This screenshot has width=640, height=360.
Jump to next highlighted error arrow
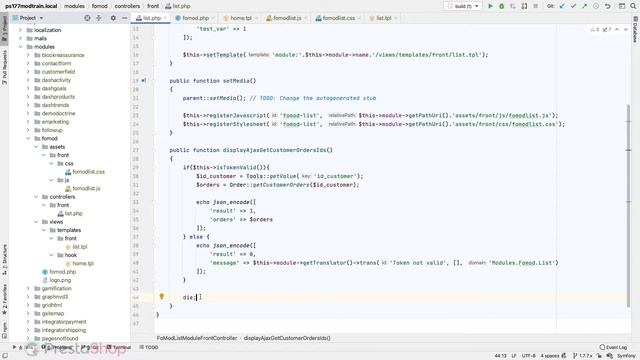[x=626, y=29]
